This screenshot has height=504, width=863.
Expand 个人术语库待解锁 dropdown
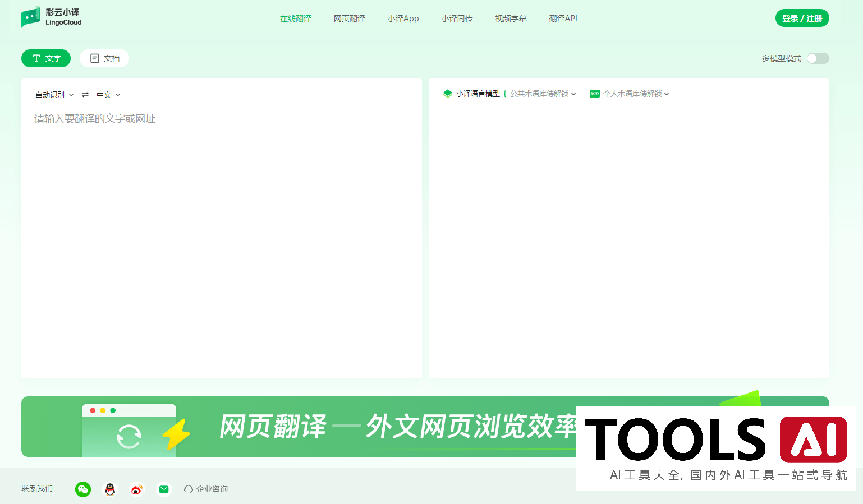click(x=633, y=94)
